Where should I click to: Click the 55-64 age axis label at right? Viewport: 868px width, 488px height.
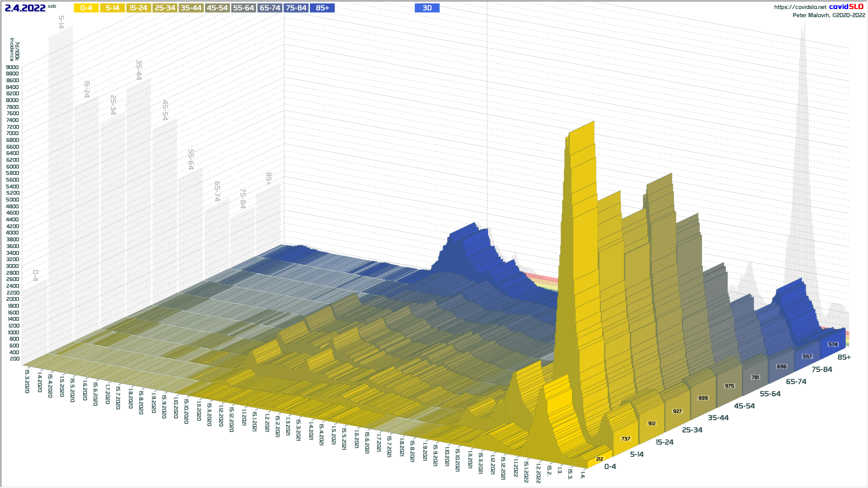pos(770,394)
